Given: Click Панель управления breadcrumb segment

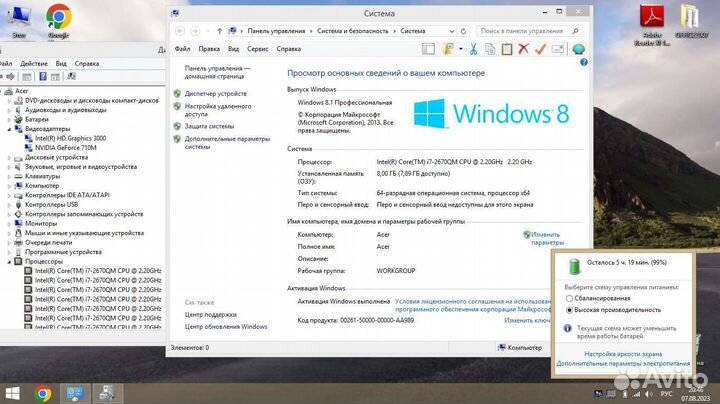Looking at the screenshot, I should click(276, 31).
